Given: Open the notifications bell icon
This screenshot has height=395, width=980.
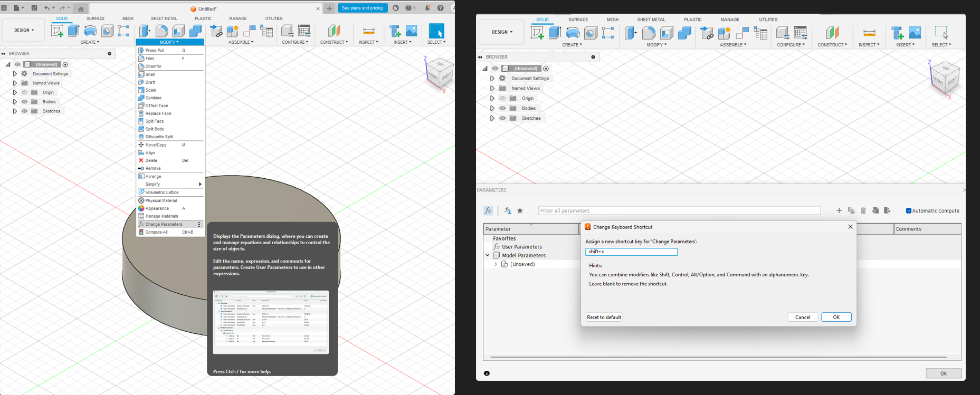Looking at the screenshot, I should (427, 8).
